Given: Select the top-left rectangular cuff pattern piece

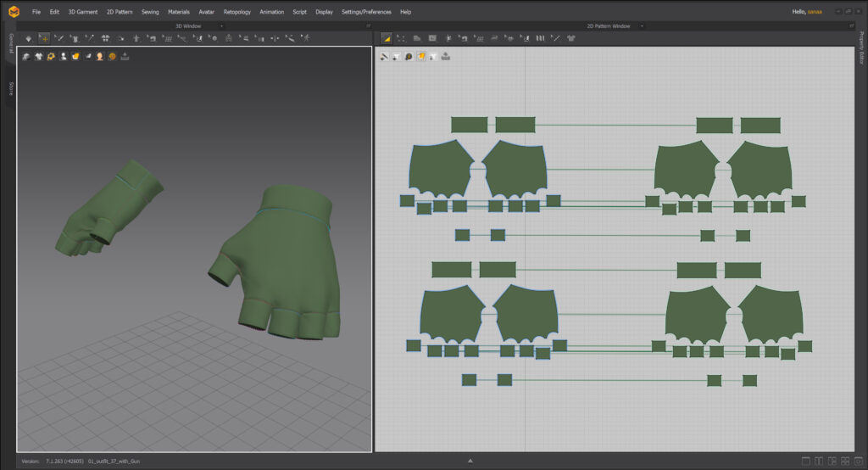Looking at the screenshot, I should 469,125.
